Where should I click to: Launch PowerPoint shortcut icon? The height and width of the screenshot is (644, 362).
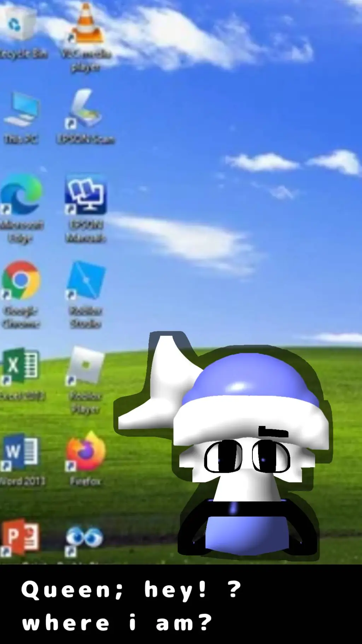[x=20, y=537]
